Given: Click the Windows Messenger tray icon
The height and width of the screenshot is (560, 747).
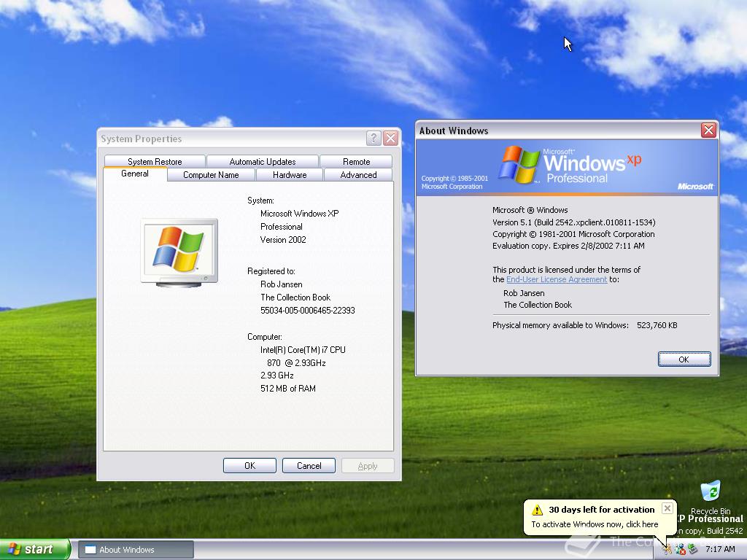Looking at the screenshot, I should [680, 550].
